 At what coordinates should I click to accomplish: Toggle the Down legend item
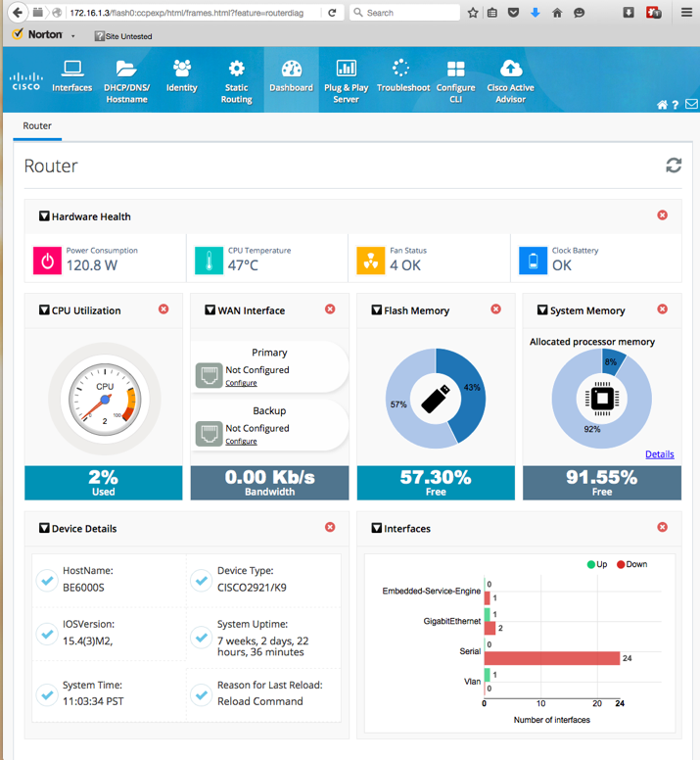point(631,564)
